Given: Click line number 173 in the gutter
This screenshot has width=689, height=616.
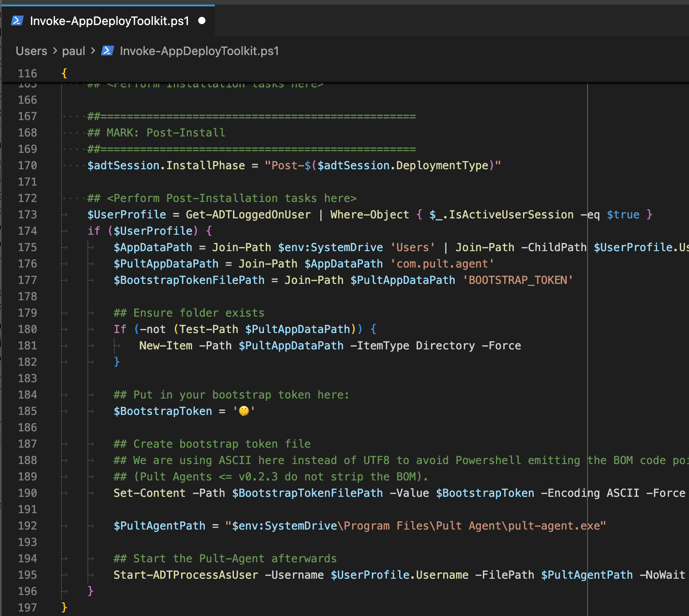Looking at the screenshot, I should click(27, 215).
